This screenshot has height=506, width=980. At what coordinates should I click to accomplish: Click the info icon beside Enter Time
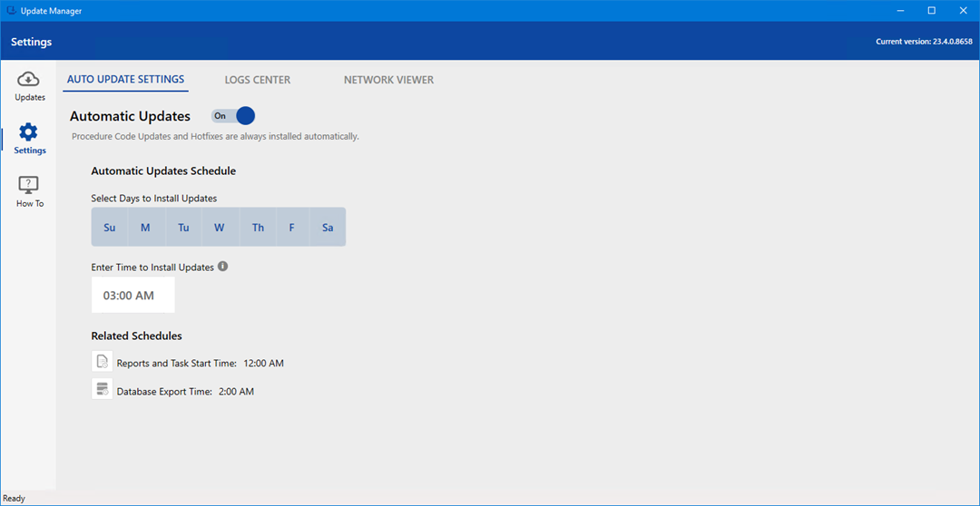click(223, 267)
